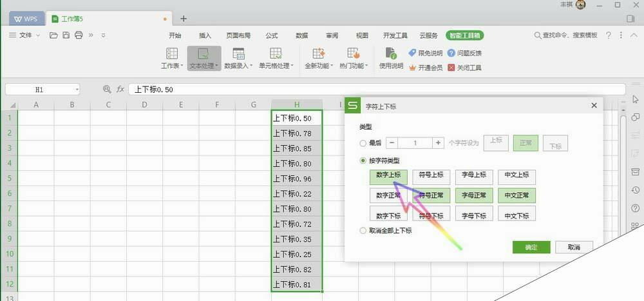Open the 工作表 tool icon
Image resolution: width=644 pixels, height=301 pixels.
pos(172,53)
